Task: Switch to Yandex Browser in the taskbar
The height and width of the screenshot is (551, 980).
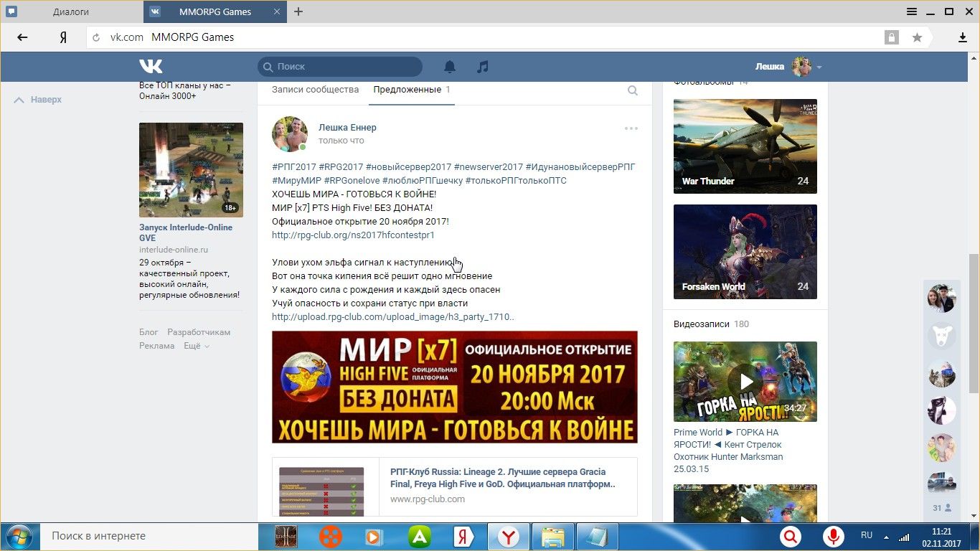Action: (509, 537)
